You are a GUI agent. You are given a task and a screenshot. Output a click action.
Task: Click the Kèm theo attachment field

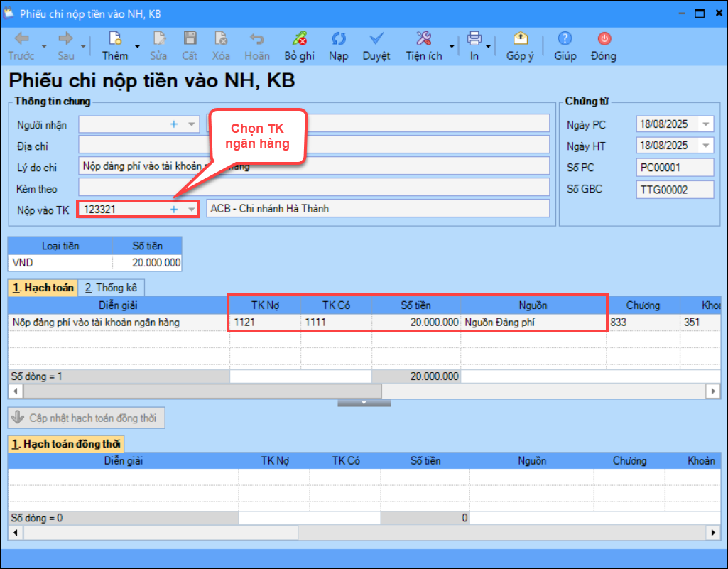pyautogui.click(x=314, y=188)
